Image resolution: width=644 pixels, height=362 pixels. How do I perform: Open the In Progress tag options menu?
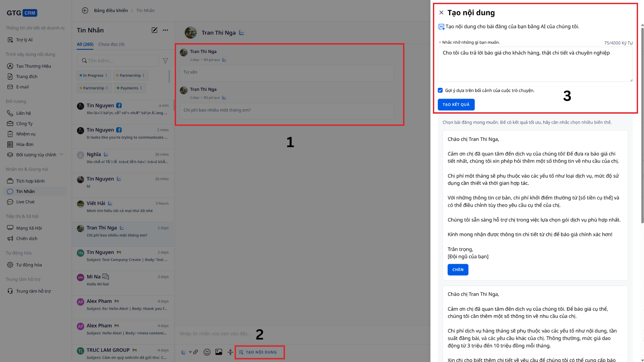click(x=106, y=75)
